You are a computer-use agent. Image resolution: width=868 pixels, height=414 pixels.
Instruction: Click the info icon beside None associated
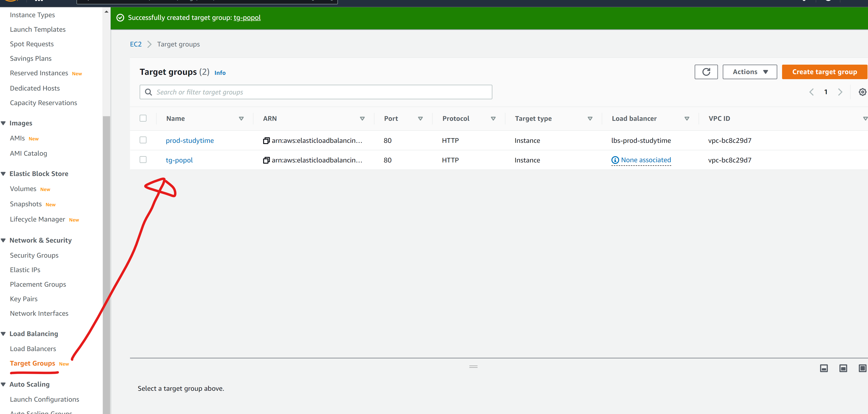615,160
